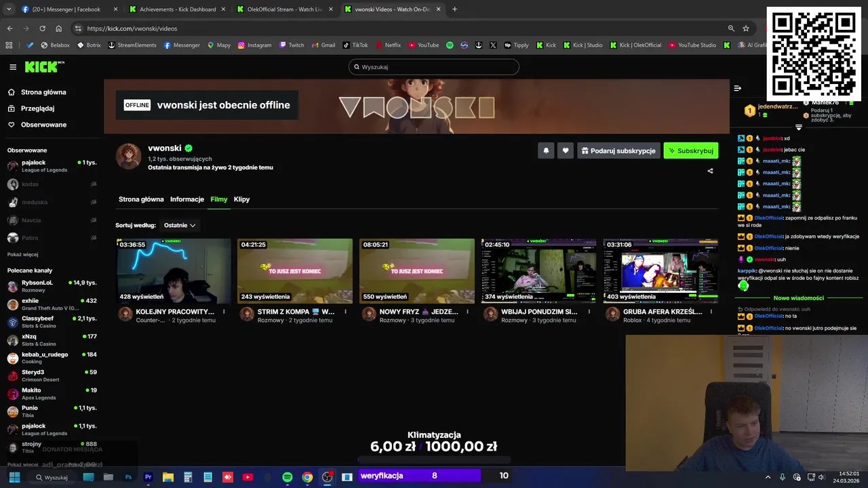Open Kick | Studio bookmark
The image size is (868, 488).
583,45
